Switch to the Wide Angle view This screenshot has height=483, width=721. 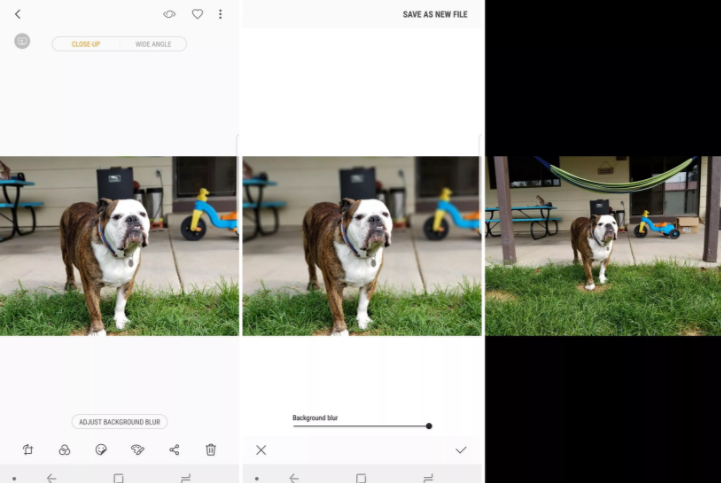tap(153, 44)
